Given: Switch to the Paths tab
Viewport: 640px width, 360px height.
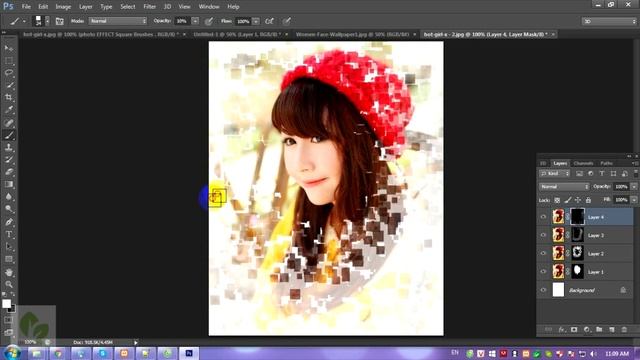Looking at the screenshot, I should pyautogui.click(x=606, y=163).
